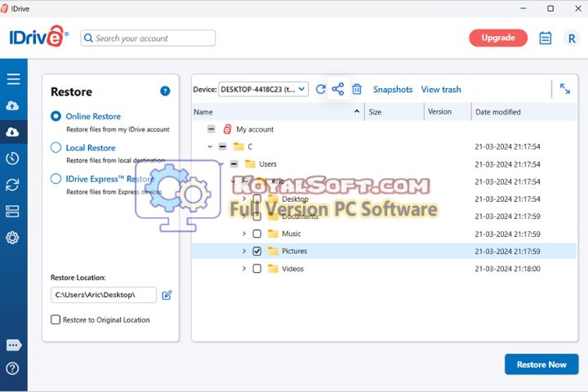588x392 pixels.
Task: Uncheck the Pictures folder checkbox
Action: [x=257, y=251]
